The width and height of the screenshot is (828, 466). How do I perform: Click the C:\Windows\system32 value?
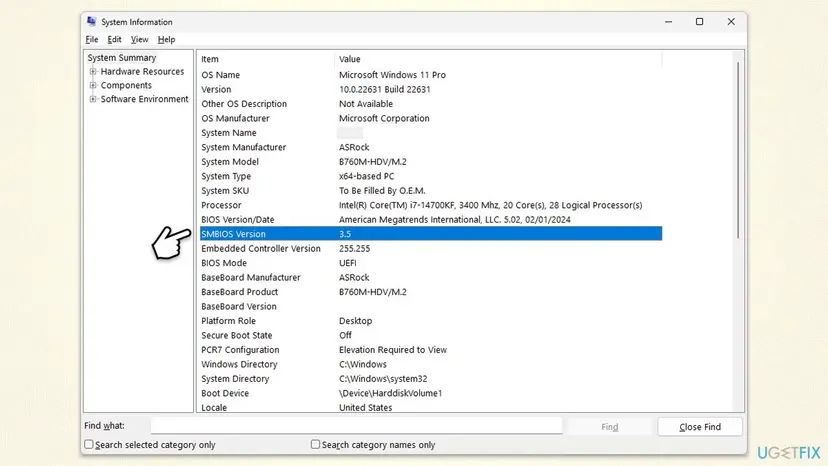pos(383,379)
